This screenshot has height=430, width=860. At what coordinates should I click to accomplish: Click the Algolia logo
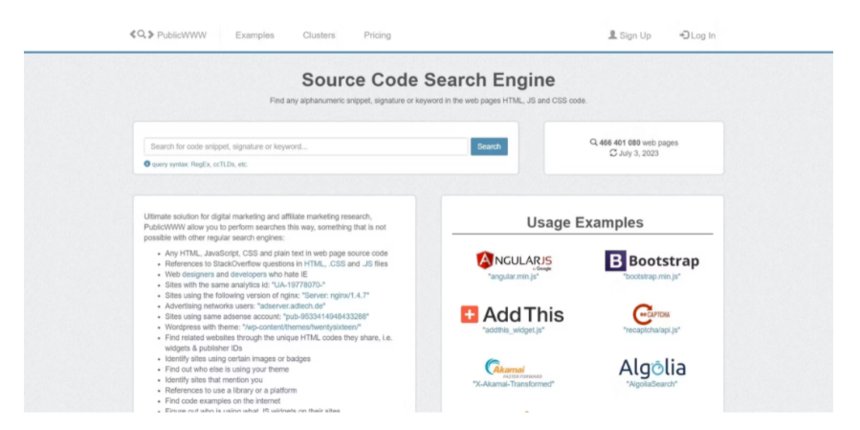(652, 367)
